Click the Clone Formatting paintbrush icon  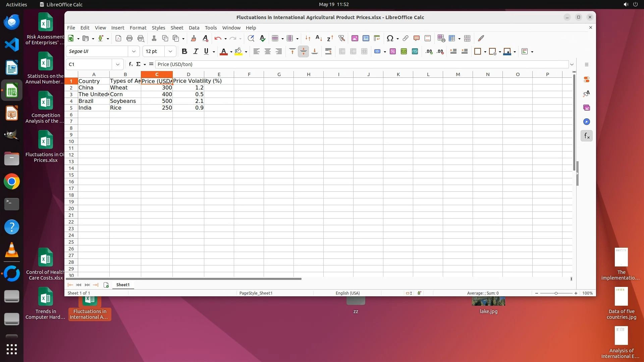(193, 38)
